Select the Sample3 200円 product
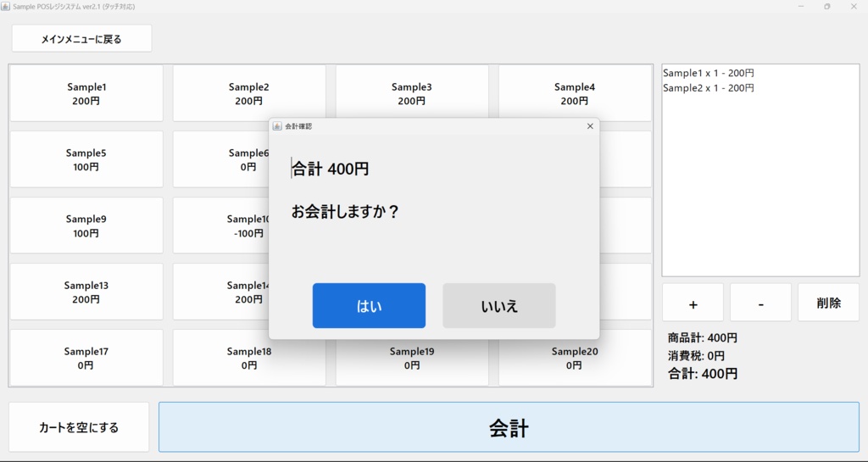868x462 pixels. point(412,92)
